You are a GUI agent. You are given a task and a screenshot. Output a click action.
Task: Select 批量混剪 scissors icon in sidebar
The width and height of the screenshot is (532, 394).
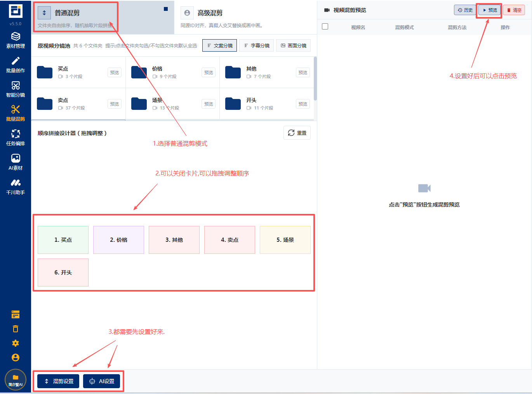(16, 109)
